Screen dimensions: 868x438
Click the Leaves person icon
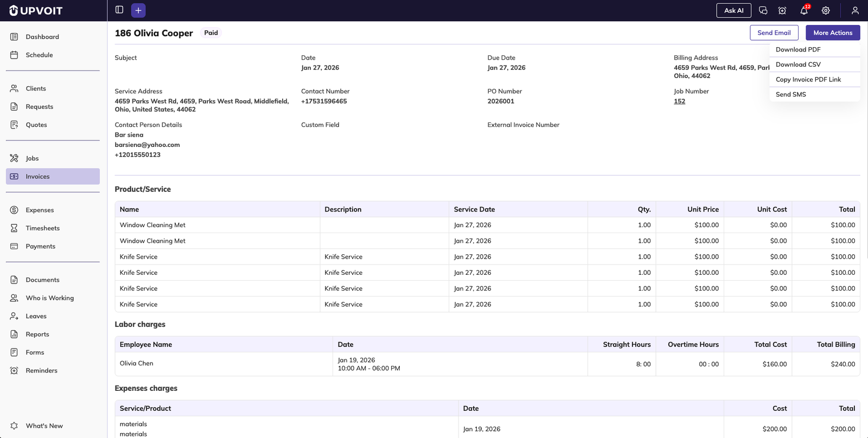(14, 316)
